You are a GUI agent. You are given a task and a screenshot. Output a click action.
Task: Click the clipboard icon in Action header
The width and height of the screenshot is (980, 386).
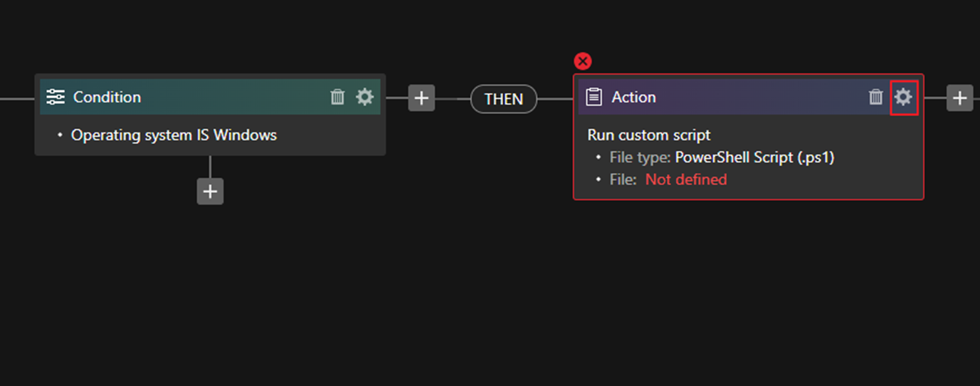click(x=594, y=97)
